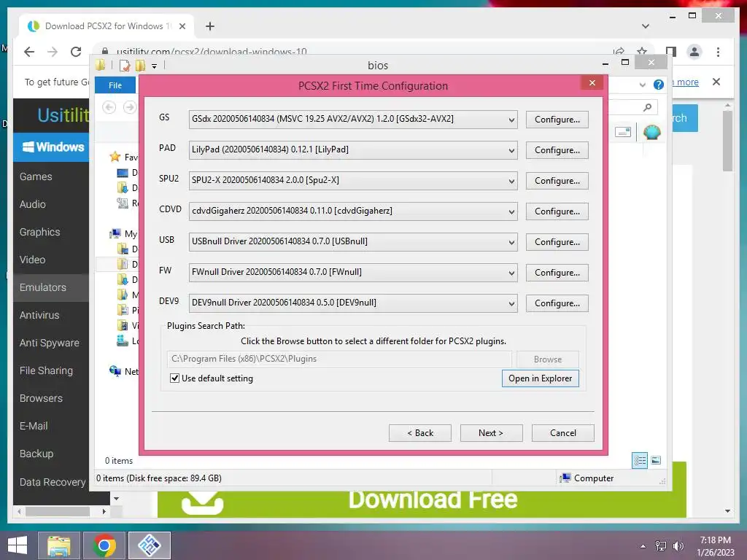Select Favorites in explorer navigation pane
747x560 pixels.
coord(124,157)
